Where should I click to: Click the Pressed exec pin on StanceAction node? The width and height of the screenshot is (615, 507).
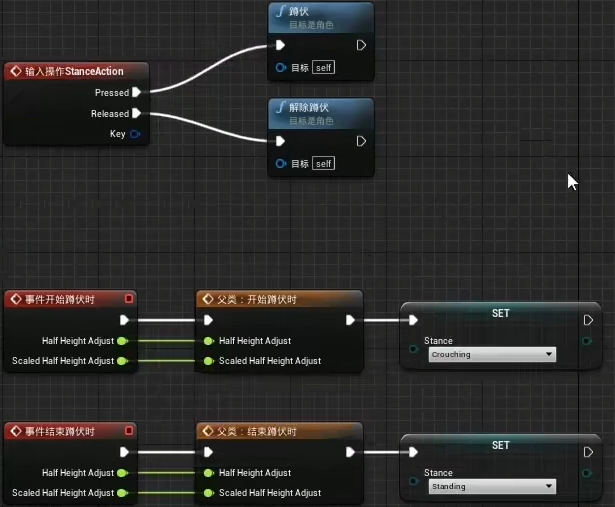[x=136, y=92]
